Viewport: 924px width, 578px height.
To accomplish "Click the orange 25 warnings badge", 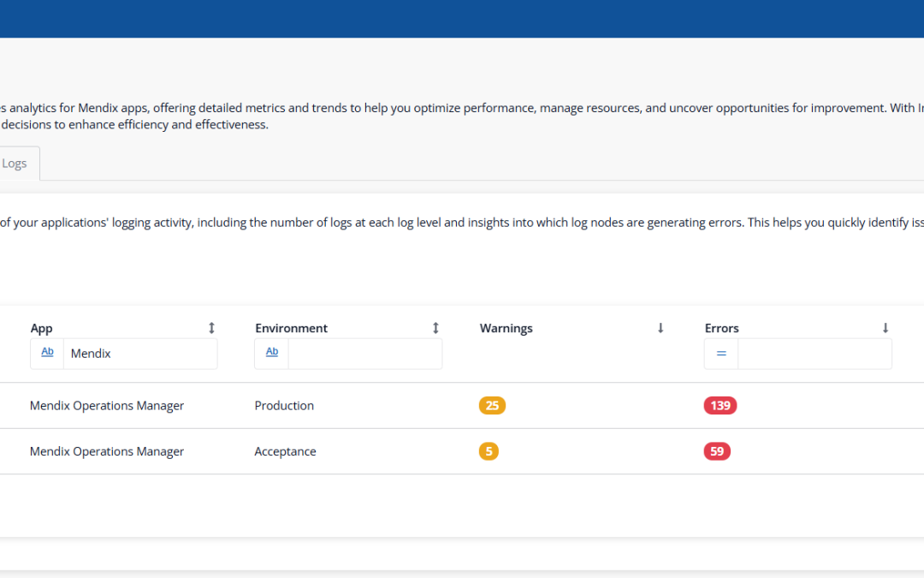I will click(492, 406).
